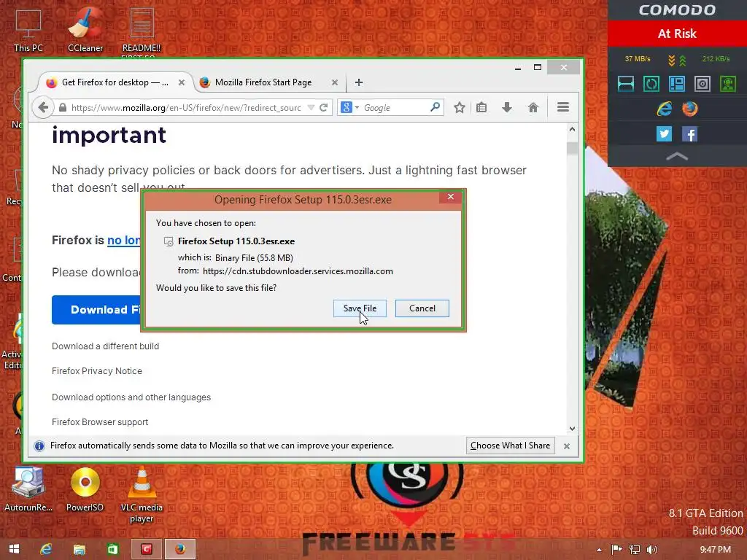Viewport: 747px width, 560px height.
Task: Click page scrollbar up arrow
Action: coord(572,129)
